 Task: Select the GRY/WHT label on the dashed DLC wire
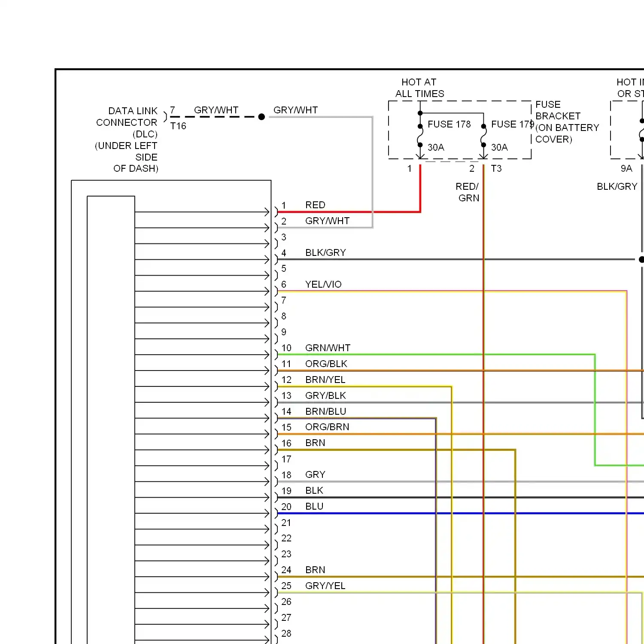tap(216, 110)
